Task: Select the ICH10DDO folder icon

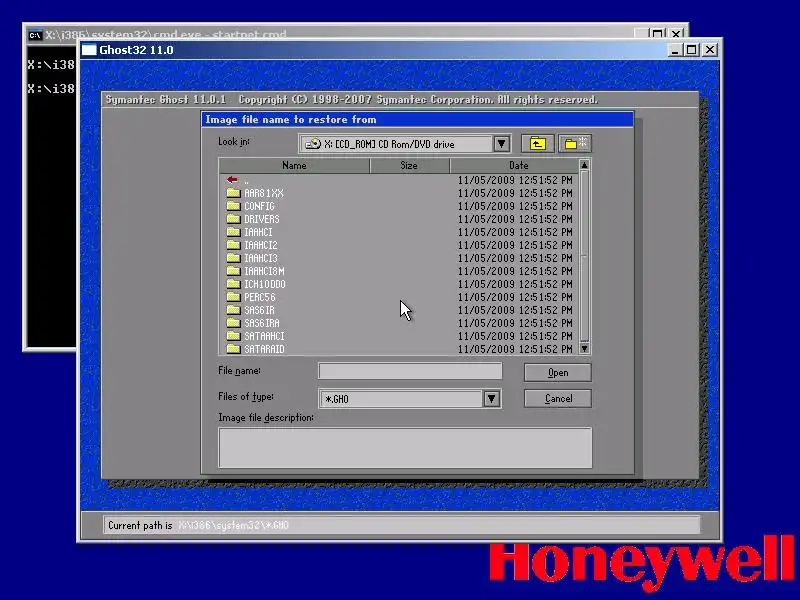Action: pyautogui.click(x=233, y=284)
